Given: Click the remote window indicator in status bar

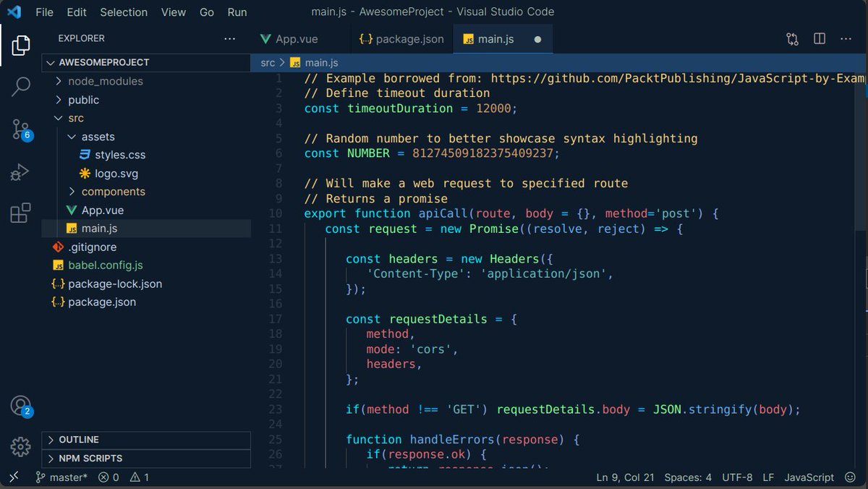Looking at the screenshot, I should (13, 477).
